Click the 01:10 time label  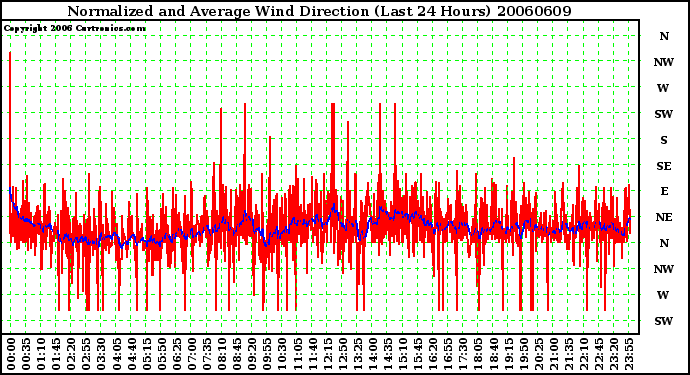point(41,354)
